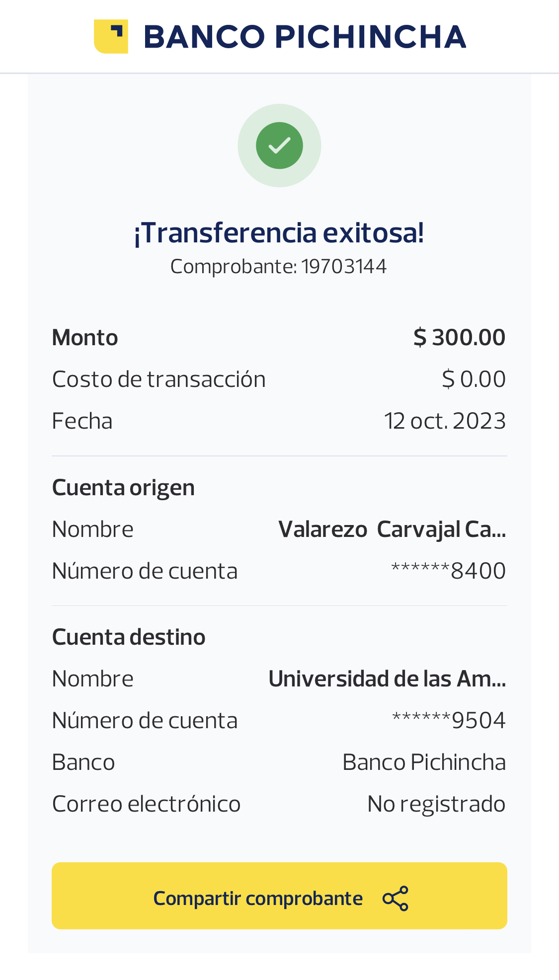559x980 pixels.
Task: Click the Correo electrónico label
Action: click(x=146, y=804)
